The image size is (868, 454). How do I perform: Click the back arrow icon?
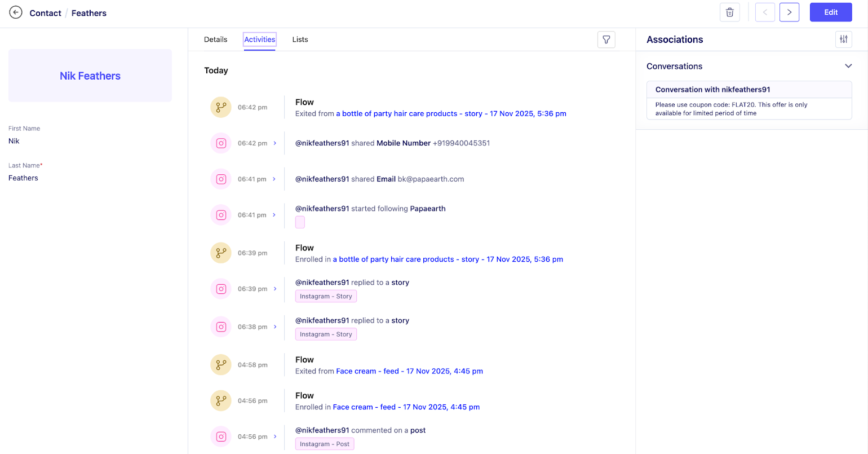16,12
